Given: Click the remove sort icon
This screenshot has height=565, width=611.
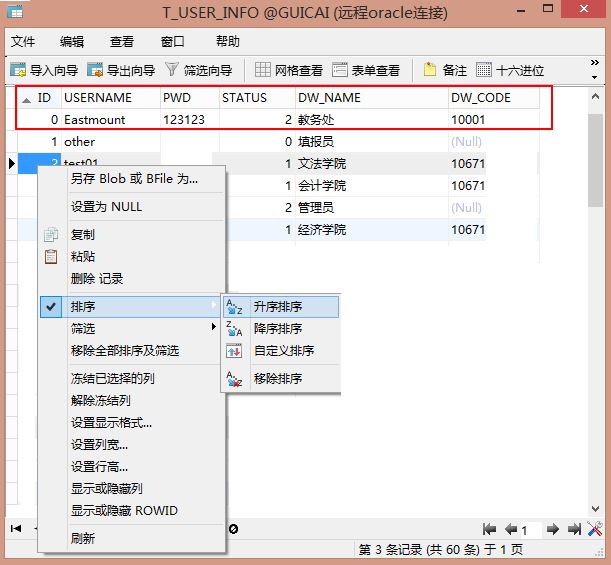Looking at the screenshot, I should [234, 379].
